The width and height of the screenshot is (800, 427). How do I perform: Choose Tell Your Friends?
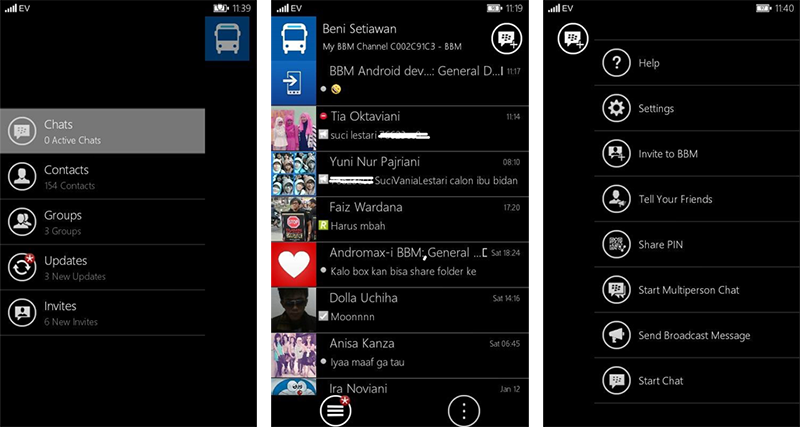(697, 199)
